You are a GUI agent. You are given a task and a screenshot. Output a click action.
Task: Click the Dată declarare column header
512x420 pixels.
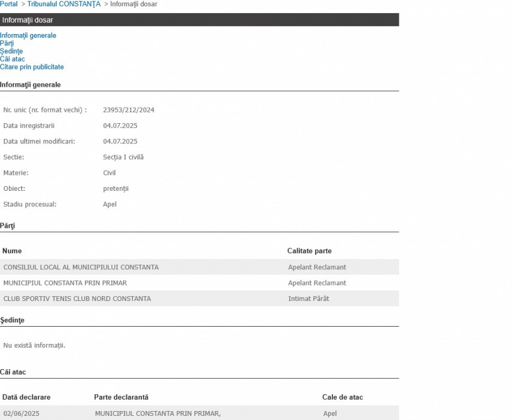pos(26,397)
